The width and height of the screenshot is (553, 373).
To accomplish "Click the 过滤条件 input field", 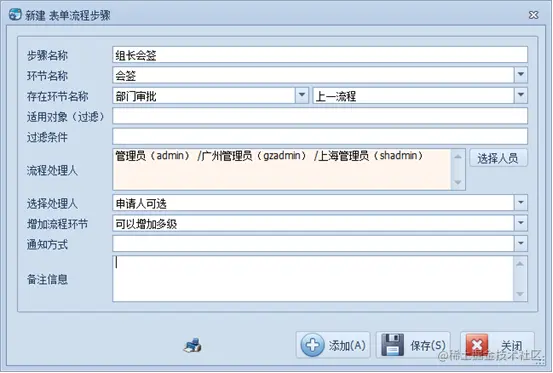I will [x=320, y=136].
